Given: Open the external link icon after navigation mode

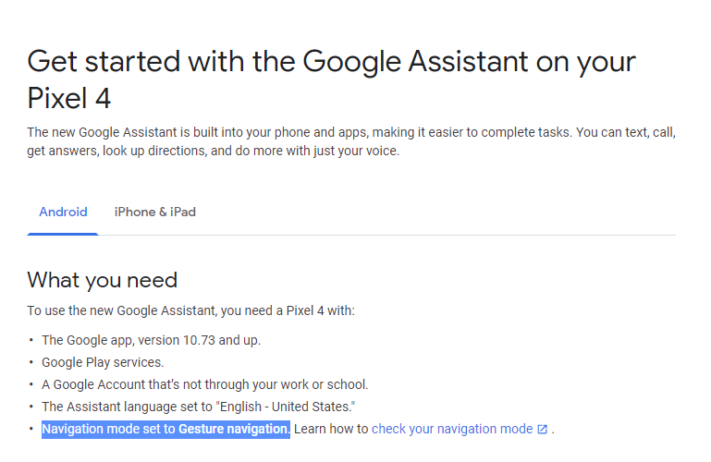Looking at the screenshot, I should [x=542, y=429].
